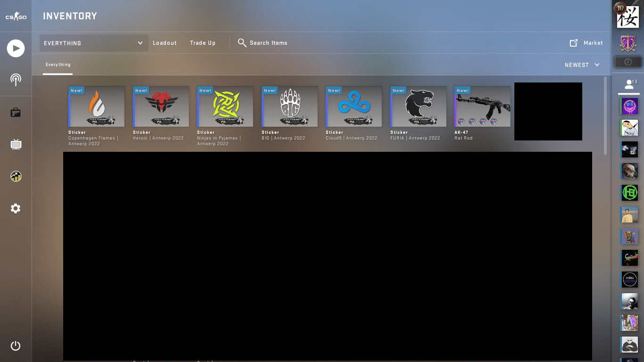
Task: Click the inventory vertical scrollbar
Action: point(606,115)
